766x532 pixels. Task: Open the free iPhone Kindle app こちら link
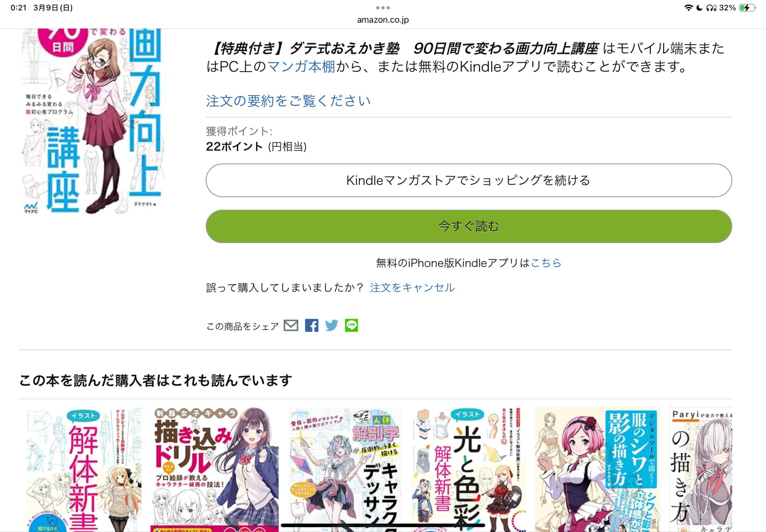tap(546, 263)
